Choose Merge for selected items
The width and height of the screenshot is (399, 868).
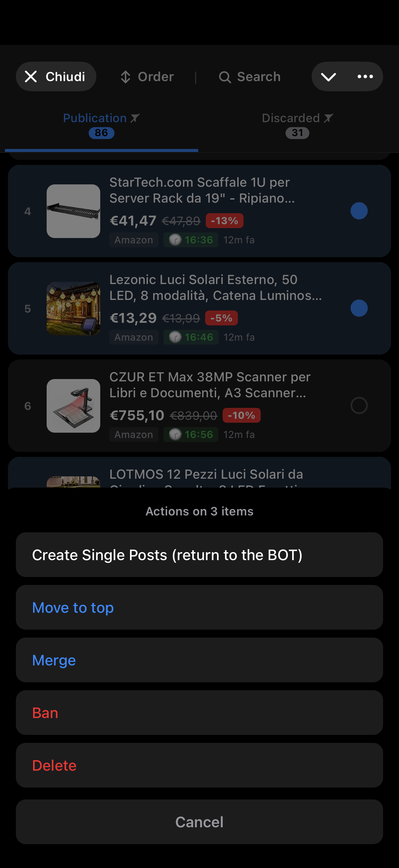click(x=199, y=660)
